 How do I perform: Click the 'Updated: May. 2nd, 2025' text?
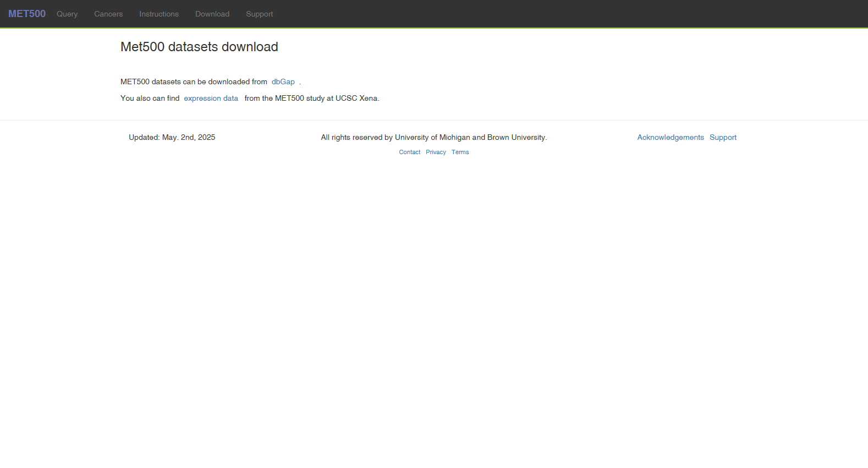click(172, 137)
